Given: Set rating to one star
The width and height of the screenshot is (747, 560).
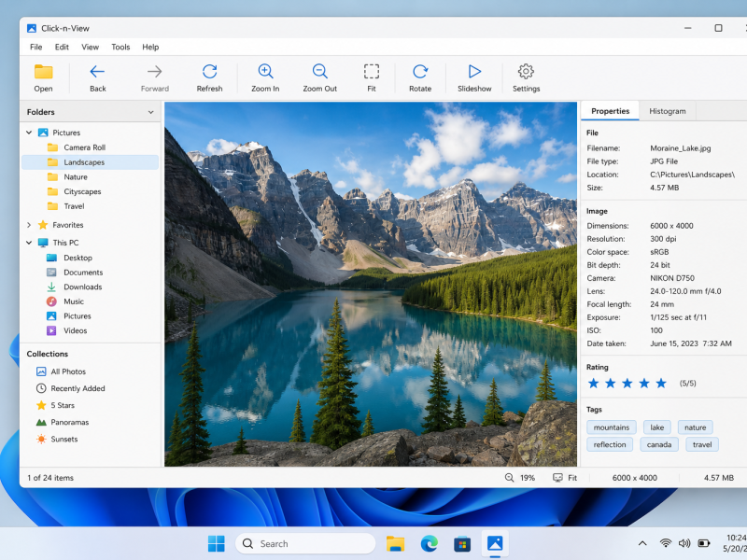Looking at the screenshot, I should click(593, 383).
